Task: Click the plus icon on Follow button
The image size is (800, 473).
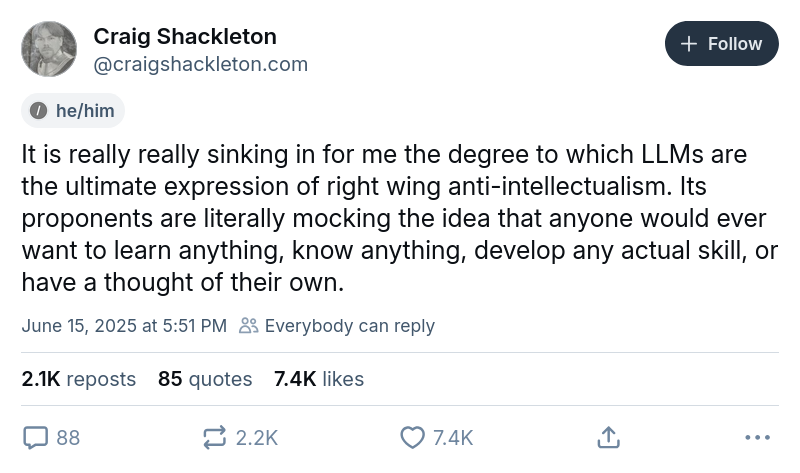Action: (688, 44)
